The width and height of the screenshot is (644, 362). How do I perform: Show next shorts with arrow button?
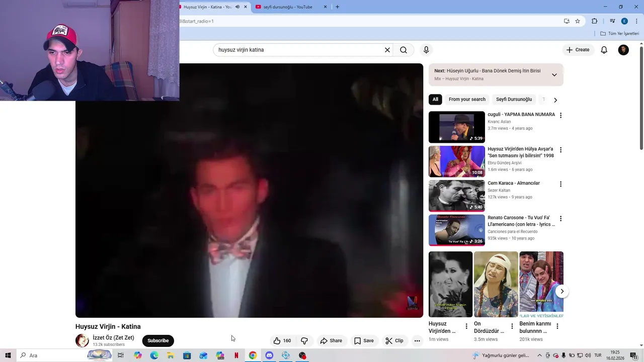pyautogui.click(x=562, y=291)
